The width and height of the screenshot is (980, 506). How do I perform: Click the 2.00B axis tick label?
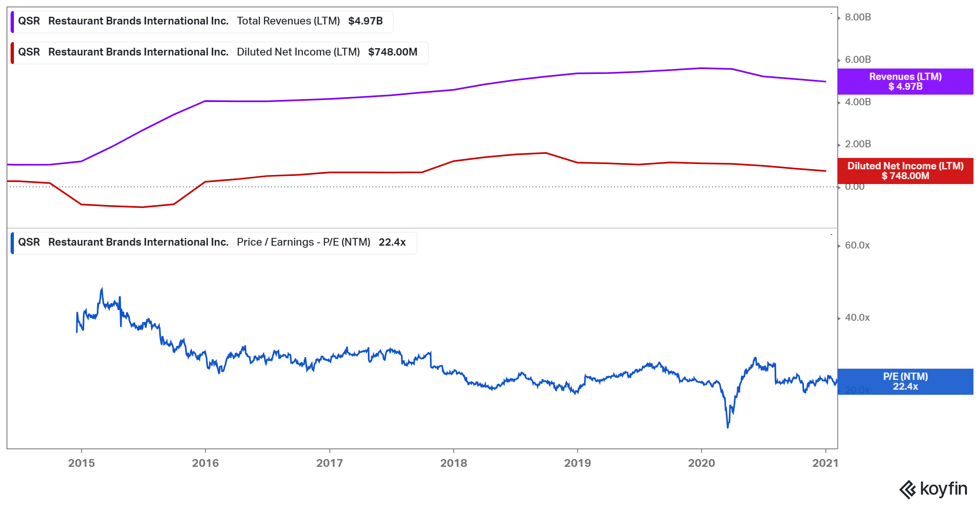[857, 144]
